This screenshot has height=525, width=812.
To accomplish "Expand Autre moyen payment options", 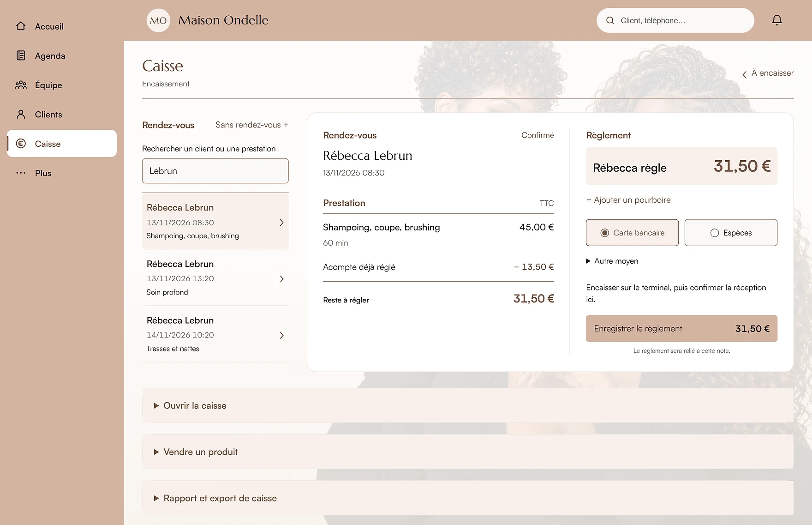I will [x=612, y=261].
